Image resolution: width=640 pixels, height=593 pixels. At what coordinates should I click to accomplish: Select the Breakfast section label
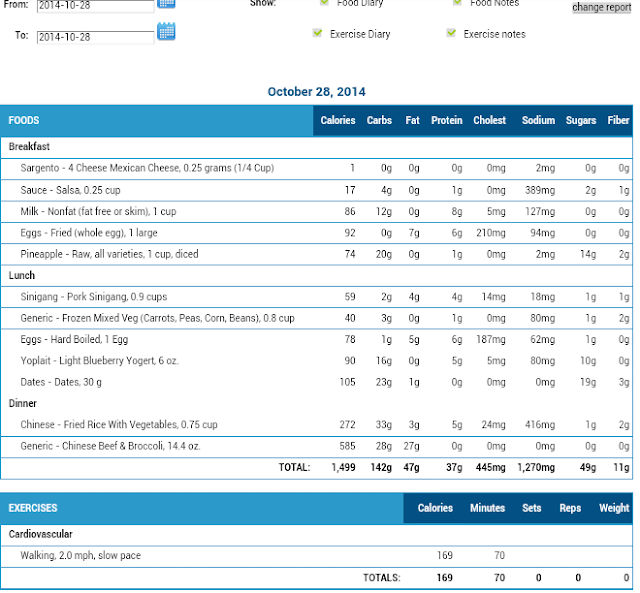click(x=29, y=147)
